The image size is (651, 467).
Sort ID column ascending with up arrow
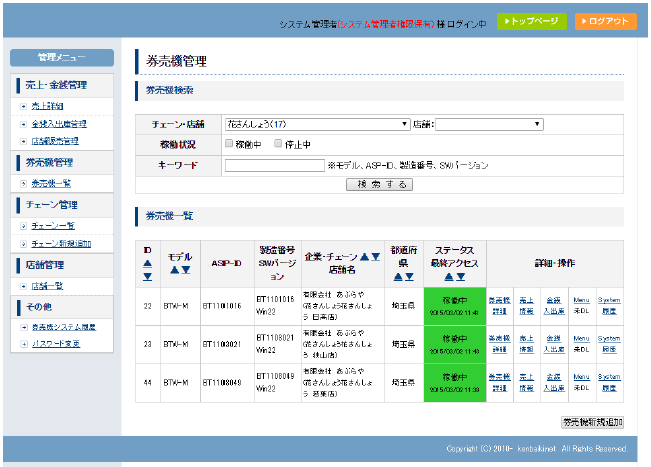tap(147, 263)
